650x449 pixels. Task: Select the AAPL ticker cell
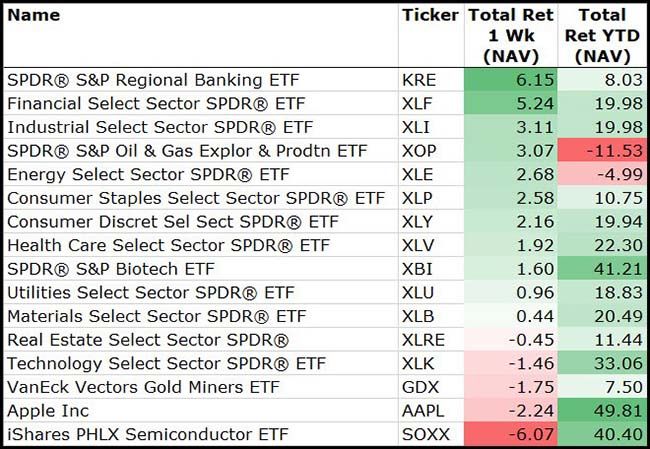point(422,410)
